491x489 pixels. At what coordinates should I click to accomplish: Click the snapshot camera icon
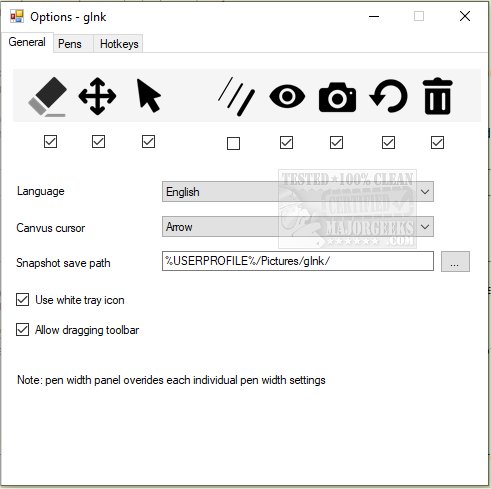[337, 97]
